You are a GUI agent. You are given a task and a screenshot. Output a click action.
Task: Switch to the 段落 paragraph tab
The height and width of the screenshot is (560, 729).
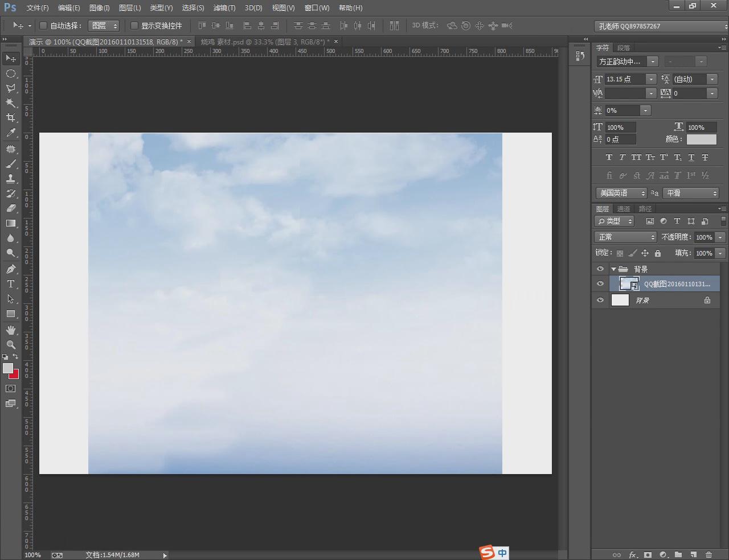pyautogui.click(x=624, y=48)
